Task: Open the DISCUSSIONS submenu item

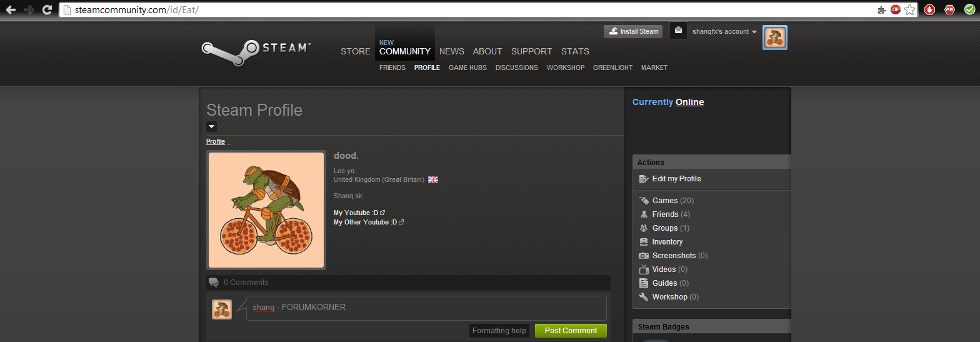Action: coord(517,68)
